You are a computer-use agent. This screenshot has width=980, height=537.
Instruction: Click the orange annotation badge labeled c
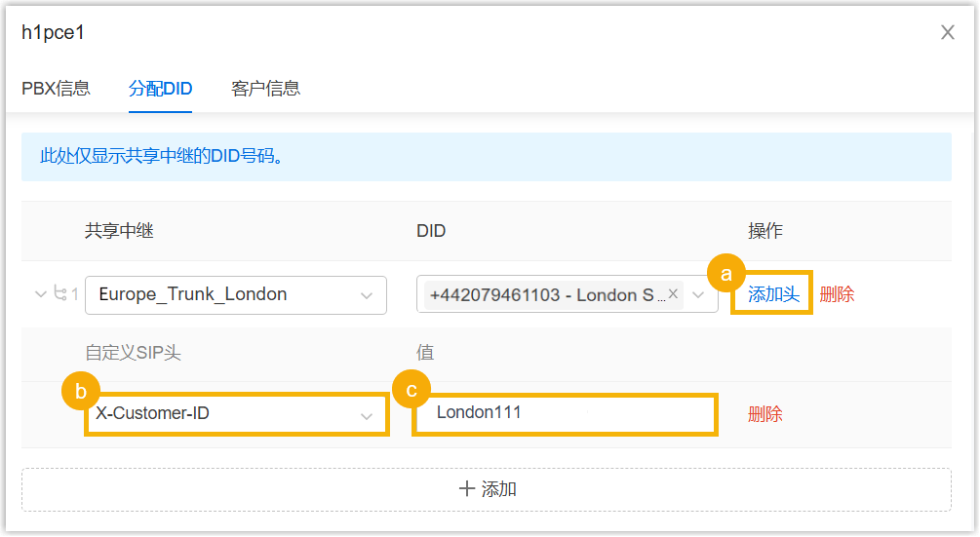(412, 391)
